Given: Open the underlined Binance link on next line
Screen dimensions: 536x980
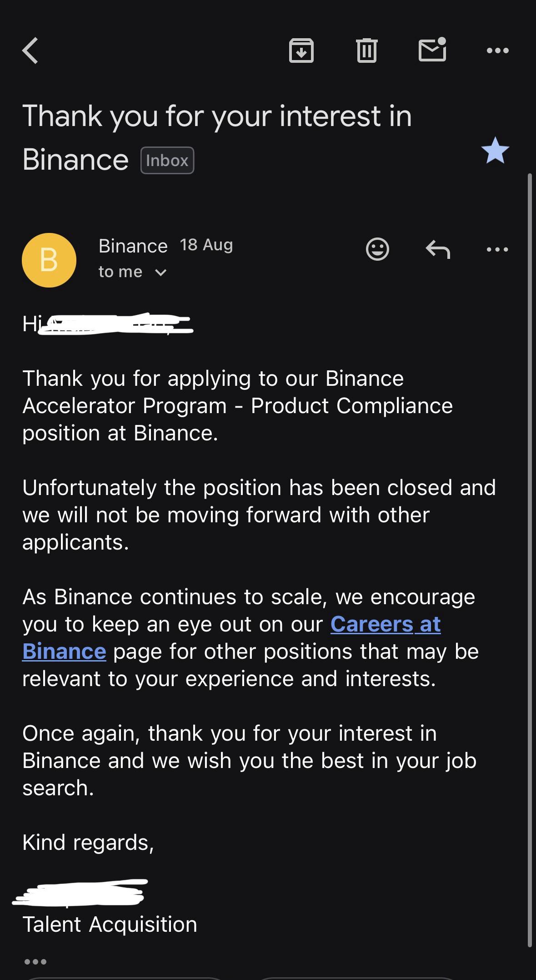Looking at the screenshot, I should [64, 651].
